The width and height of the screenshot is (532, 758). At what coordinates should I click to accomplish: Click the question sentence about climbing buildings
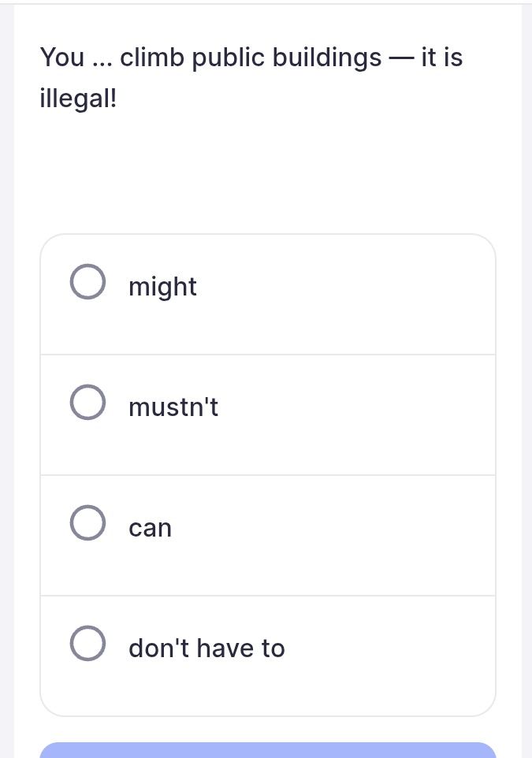click(251, 77)
